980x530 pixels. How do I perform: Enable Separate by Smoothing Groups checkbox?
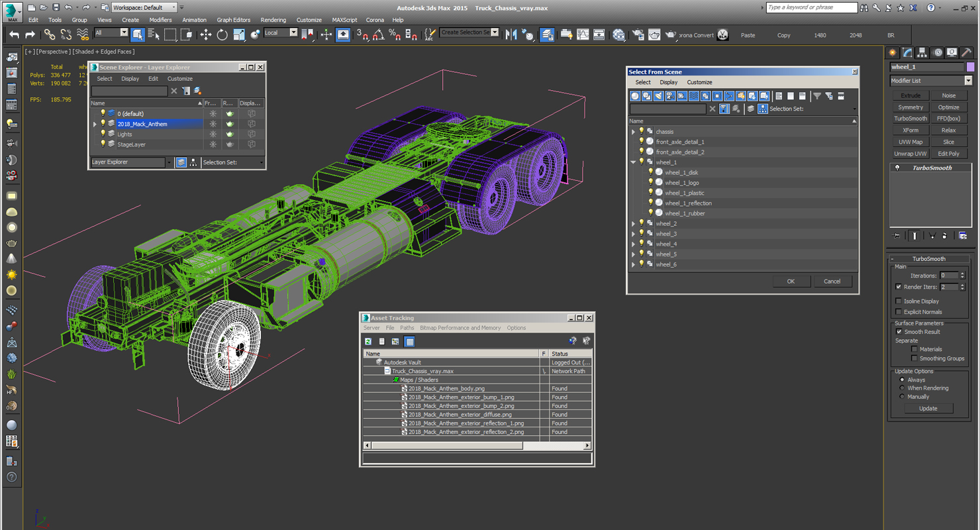tap(914, 358)
